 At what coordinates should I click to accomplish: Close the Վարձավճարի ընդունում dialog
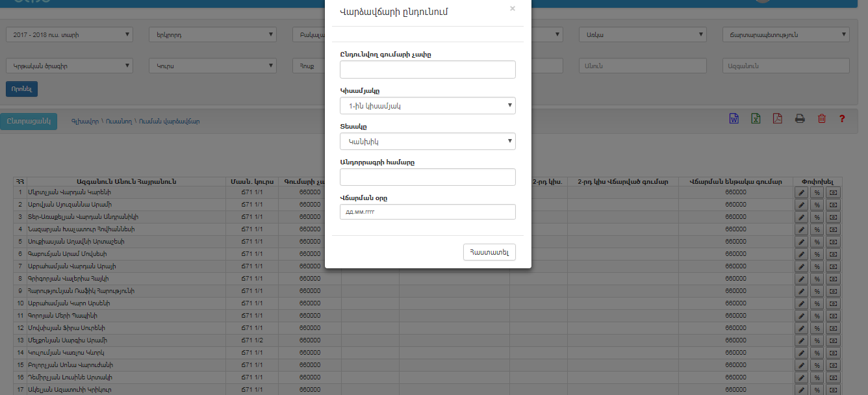pyautogui.click(x=513, y=9)
